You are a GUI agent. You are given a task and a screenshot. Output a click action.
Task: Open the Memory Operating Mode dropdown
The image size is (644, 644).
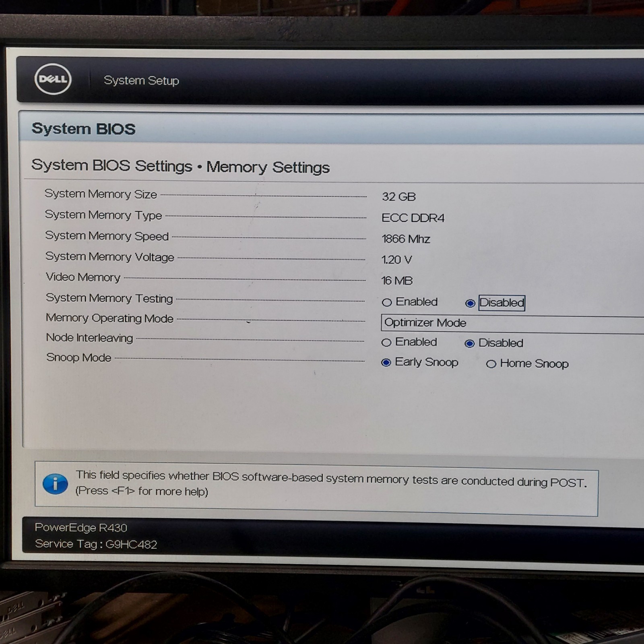pos(512,324)
